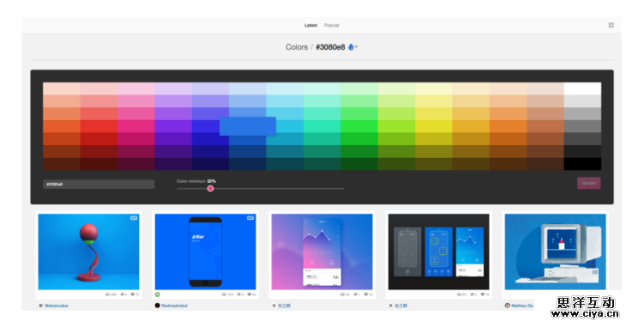
Task: Switch to the Popular tab
Action: (332, 25)
